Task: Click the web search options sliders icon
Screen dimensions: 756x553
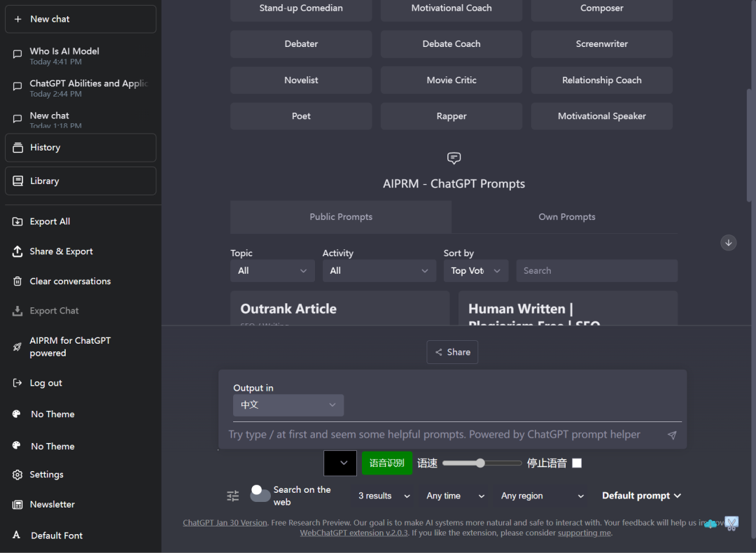Action: pos(233,496)
